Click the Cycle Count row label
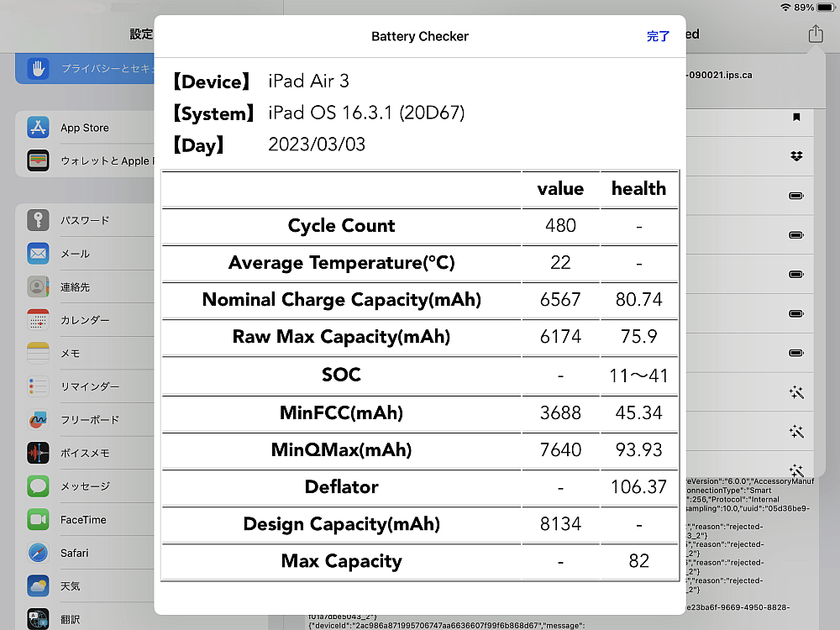The image size is (840, 630). [x=341, y=225]
